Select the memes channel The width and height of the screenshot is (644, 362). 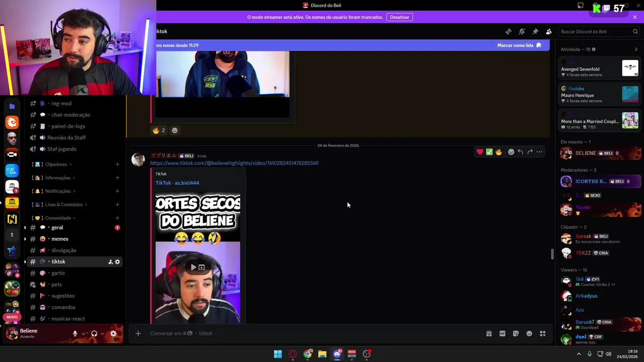[x=74, y=239]
